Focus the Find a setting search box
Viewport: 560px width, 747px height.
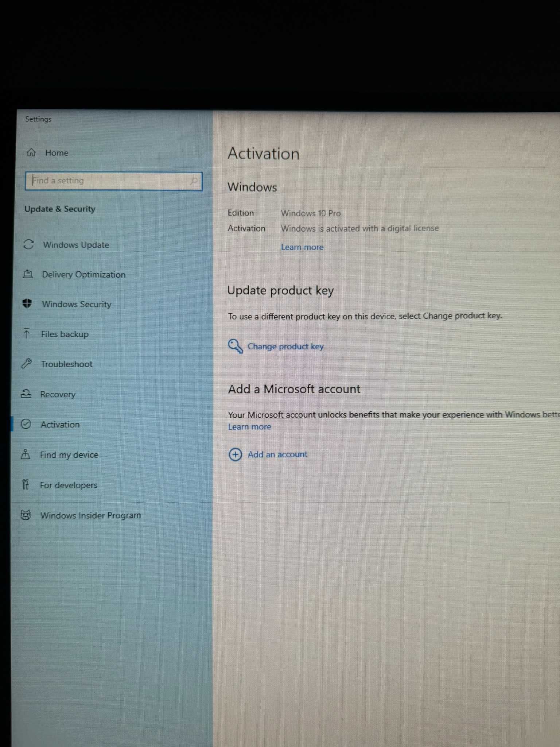tap(114, 181)
